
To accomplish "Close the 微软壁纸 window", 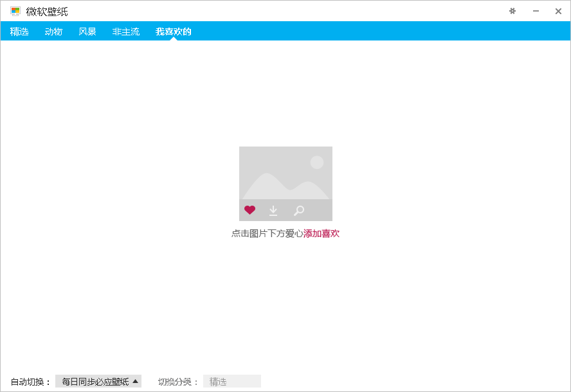I will point(558,11).
